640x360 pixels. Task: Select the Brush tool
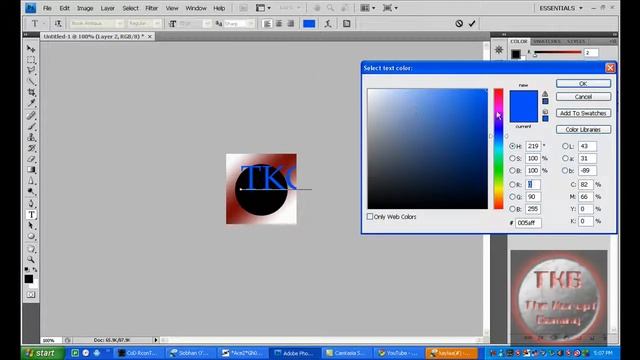(x=31, y=127)
